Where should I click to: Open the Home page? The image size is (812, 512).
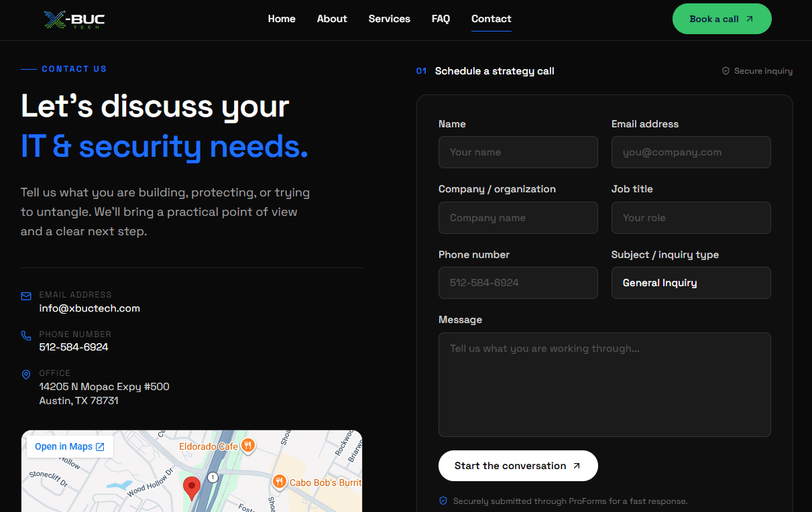pyautogui.click(x=282, y=19)
